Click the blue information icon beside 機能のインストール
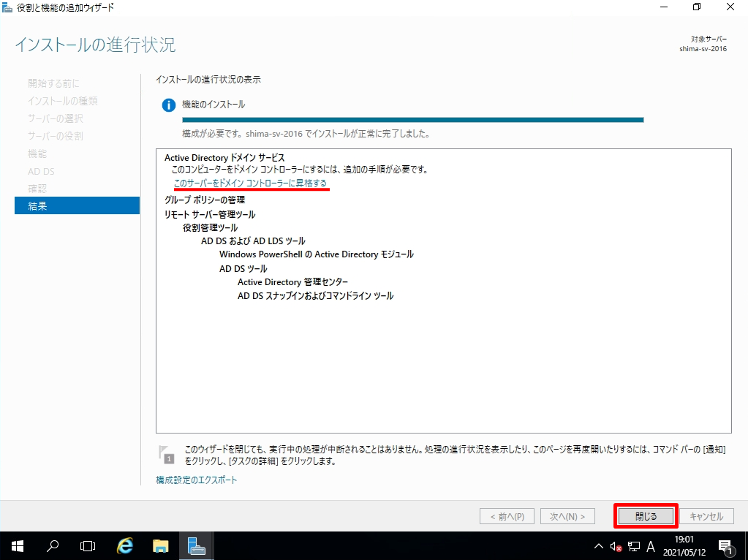 tap(168, 105)
